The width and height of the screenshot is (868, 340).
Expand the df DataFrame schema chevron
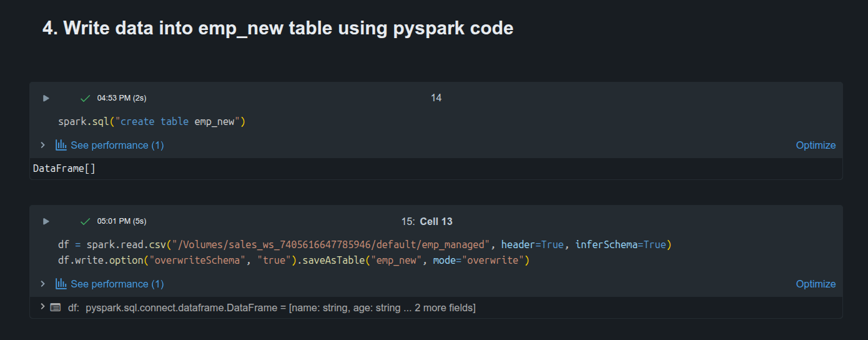click(42, 307)
